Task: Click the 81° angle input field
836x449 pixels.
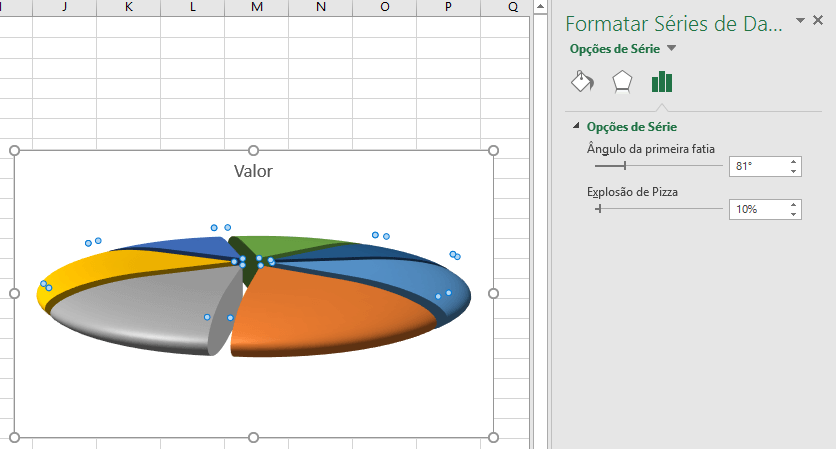Action: (x=759, y=166)
